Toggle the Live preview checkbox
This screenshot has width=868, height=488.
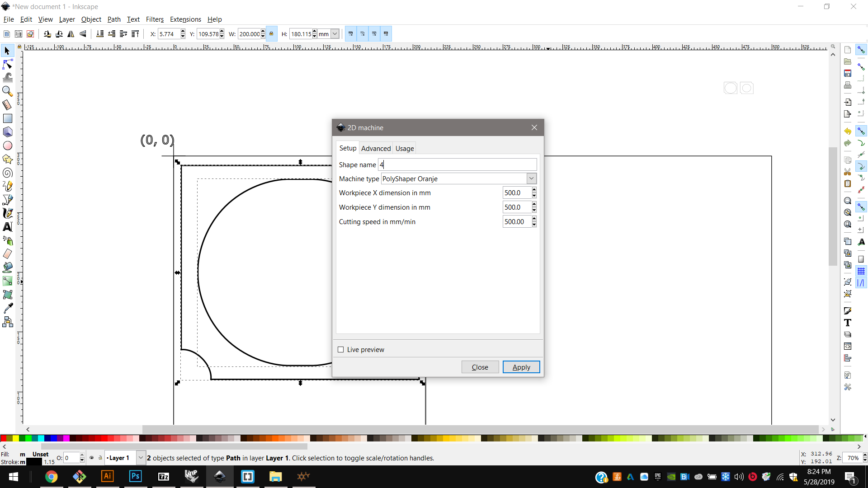pyautogui.click(x=341, y=350)
